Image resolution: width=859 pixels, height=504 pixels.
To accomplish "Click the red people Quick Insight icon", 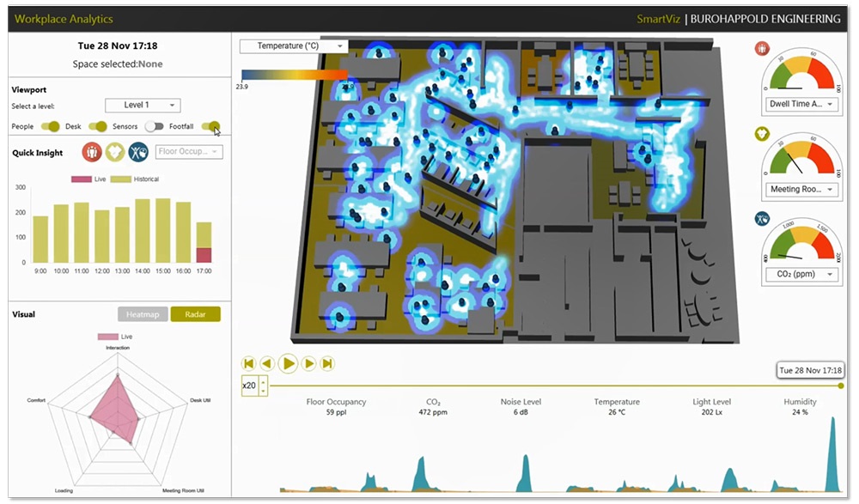I will click(x=92, y=152).
